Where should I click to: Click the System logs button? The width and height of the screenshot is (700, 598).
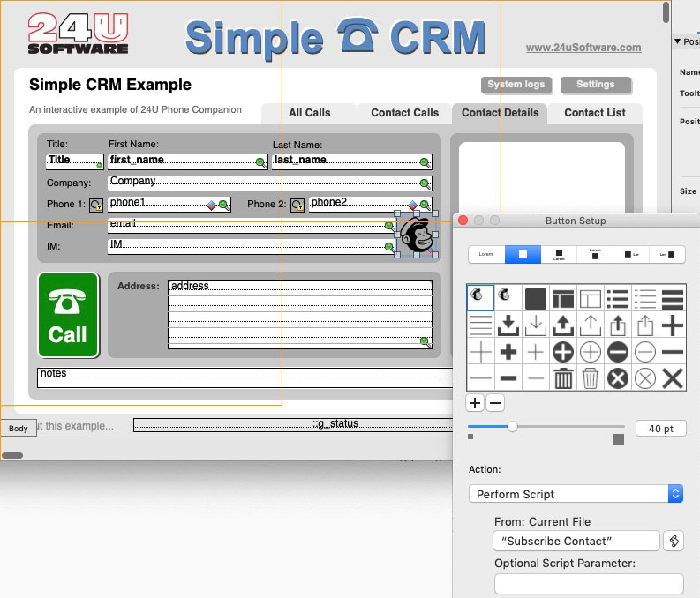(x=516, y=85)
